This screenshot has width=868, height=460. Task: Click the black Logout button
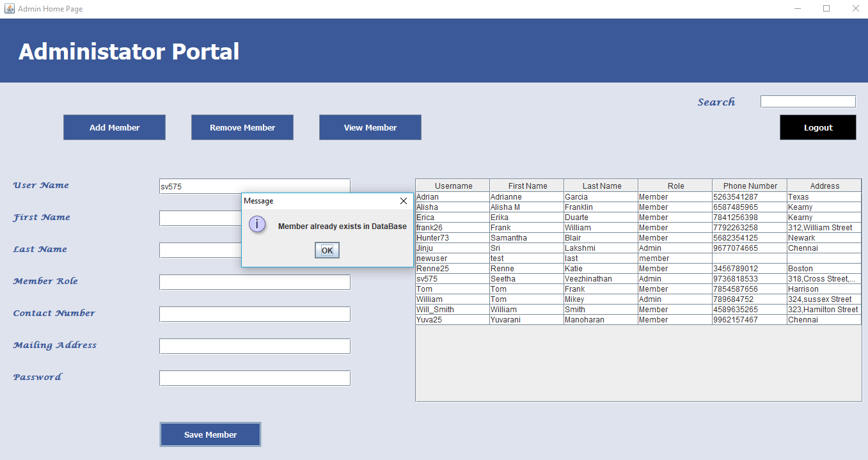[817, 127]
